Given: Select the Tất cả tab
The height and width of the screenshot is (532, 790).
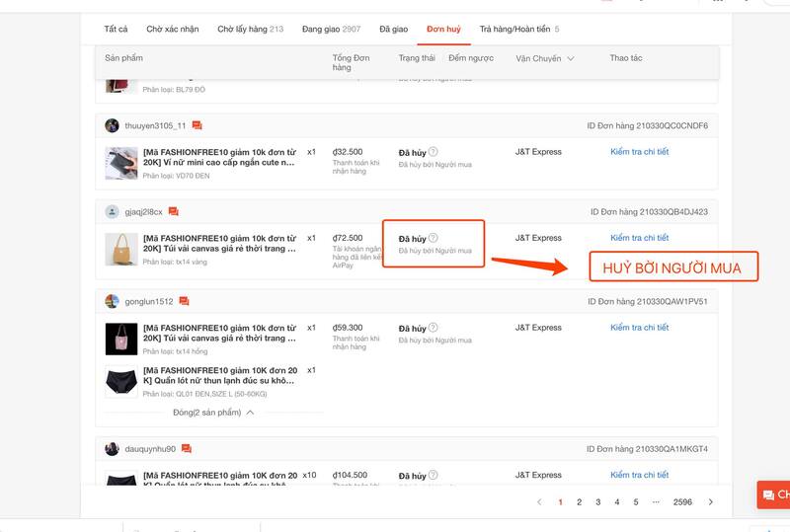Looking at the screenshot, I should 116,30.
